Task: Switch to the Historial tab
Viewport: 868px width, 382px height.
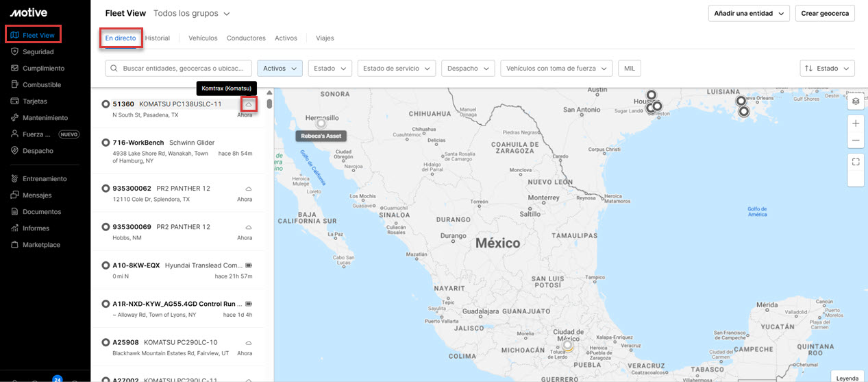Action: click(158, 38)
